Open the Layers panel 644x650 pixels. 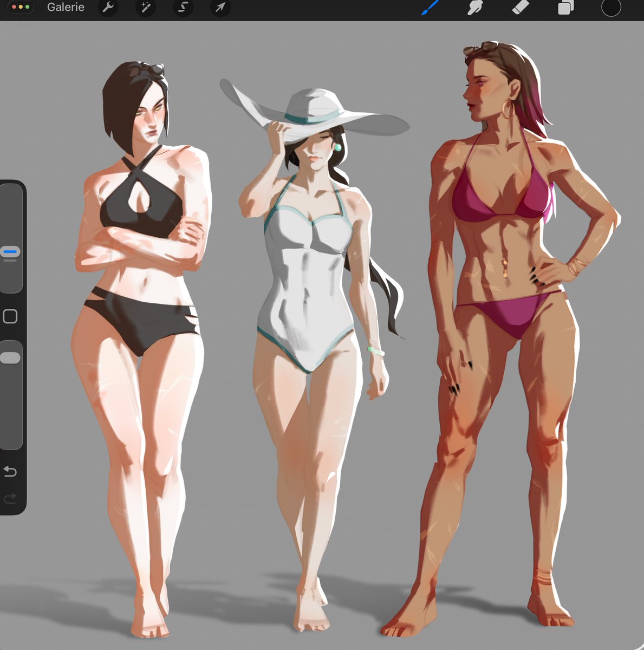coord(565,8)
